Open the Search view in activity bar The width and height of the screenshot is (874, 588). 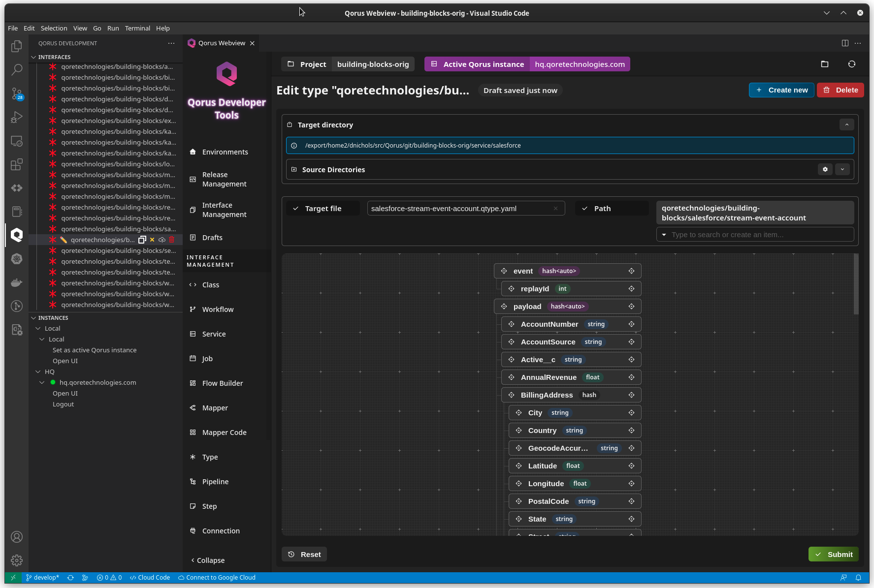coord(17,70)
